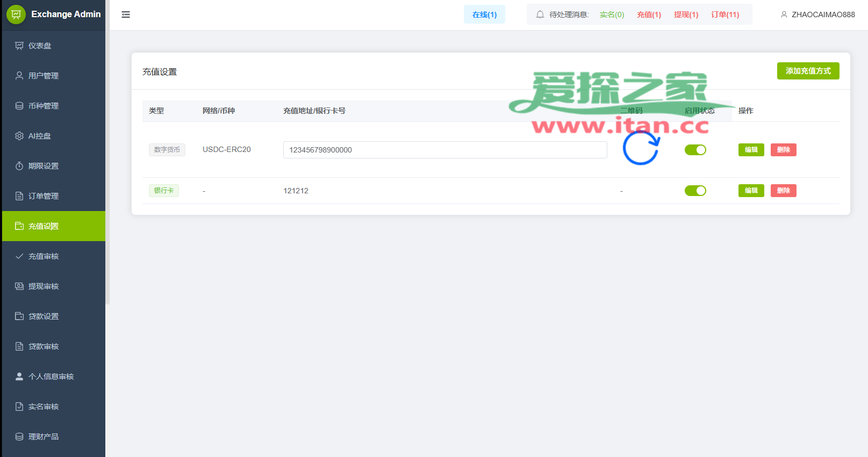Image resolution: width=868 pixels, height=457 pixels.
Task: Click the 添加充值方式 button
Action: tap(808, 71)
